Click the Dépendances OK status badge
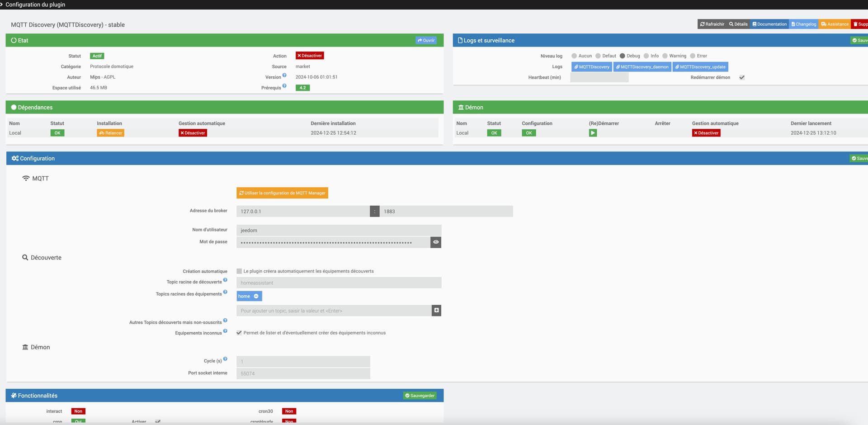 pyautogui.click(x=57, y=133)
